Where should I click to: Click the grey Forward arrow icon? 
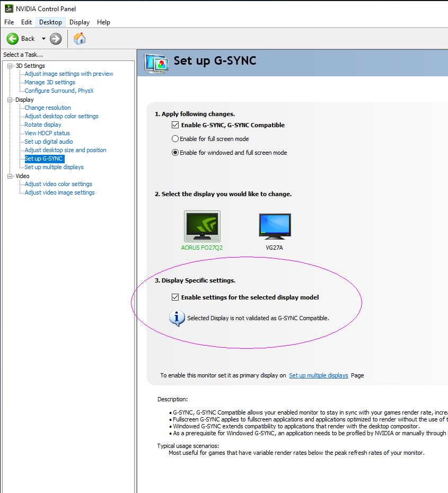(x=56, y=39)
